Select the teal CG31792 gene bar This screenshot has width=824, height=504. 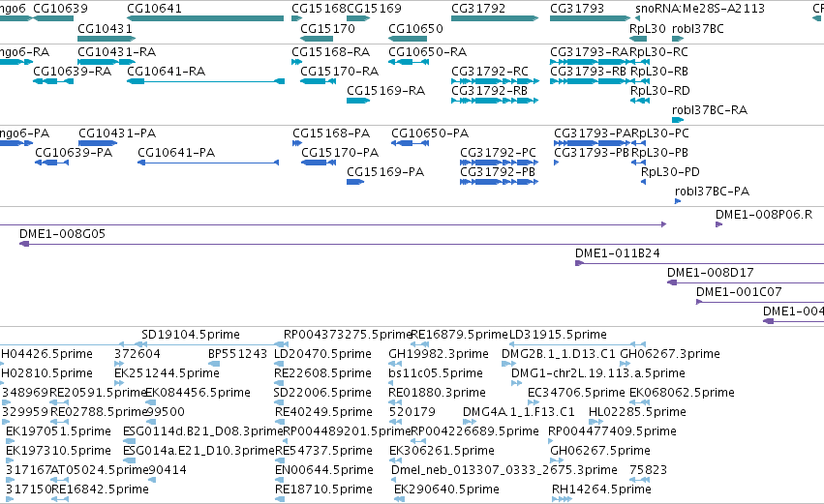(x=495, y=18)
